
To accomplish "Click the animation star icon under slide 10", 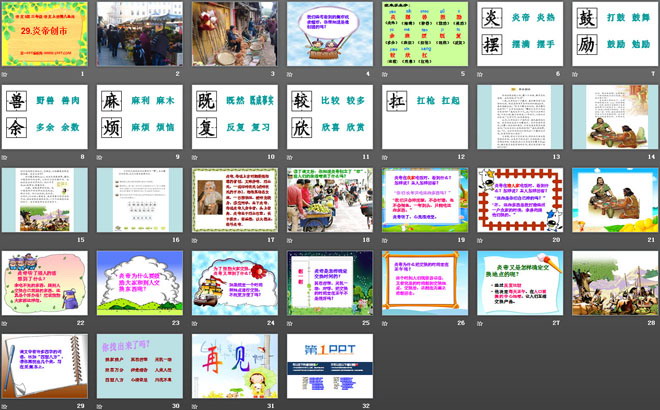I will coord(196,158).
